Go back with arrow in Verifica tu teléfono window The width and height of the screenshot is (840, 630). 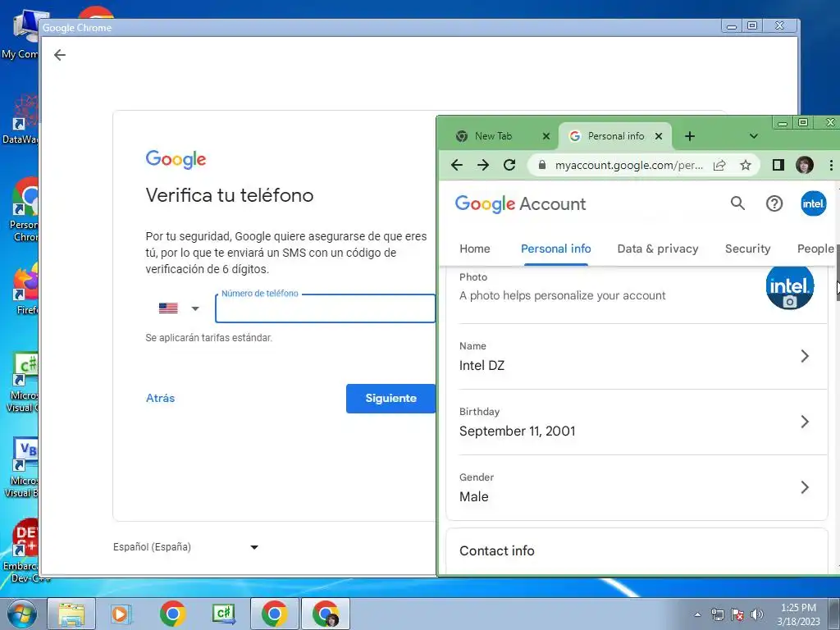(60, 55)
